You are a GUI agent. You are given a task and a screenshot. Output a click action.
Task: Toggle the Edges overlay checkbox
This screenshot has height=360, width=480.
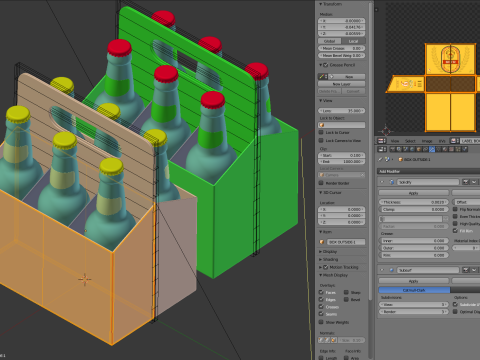[x=321, y=300]
